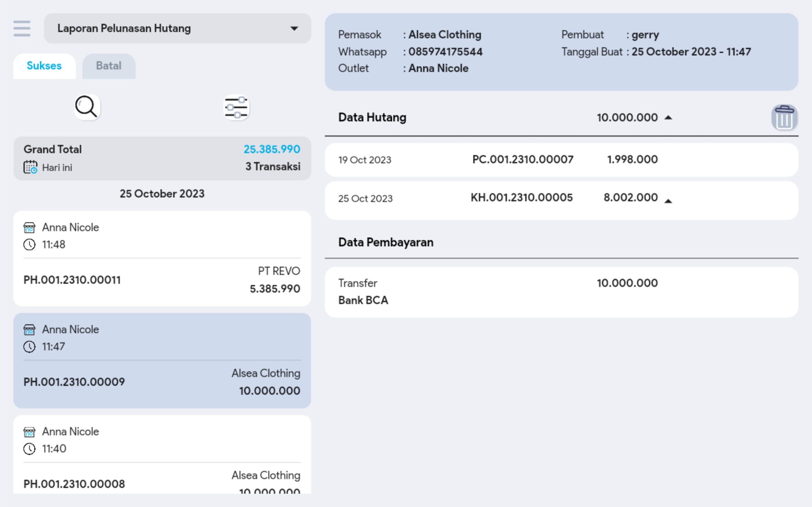
Task: Click the clock icon beside 11:47
Action: (29, 347)
